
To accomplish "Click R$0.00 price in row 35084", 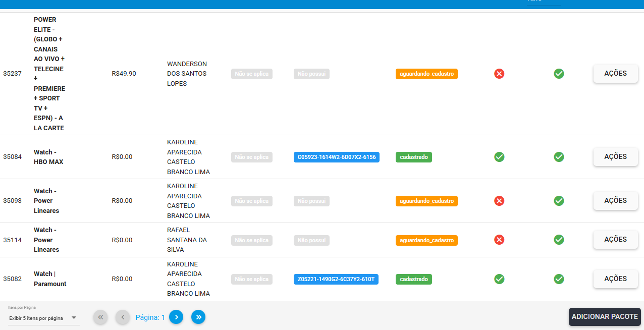I will tap(122, 157).
